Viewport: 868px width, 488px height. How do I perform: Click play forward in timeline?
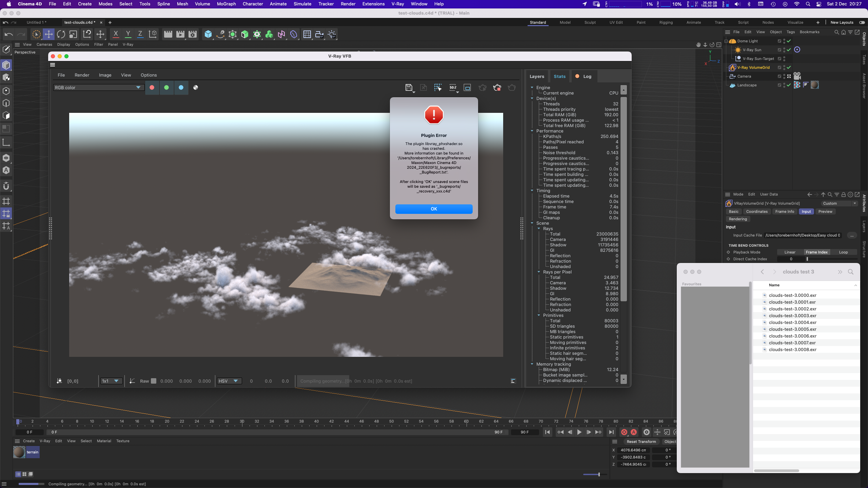pos(579,432)
